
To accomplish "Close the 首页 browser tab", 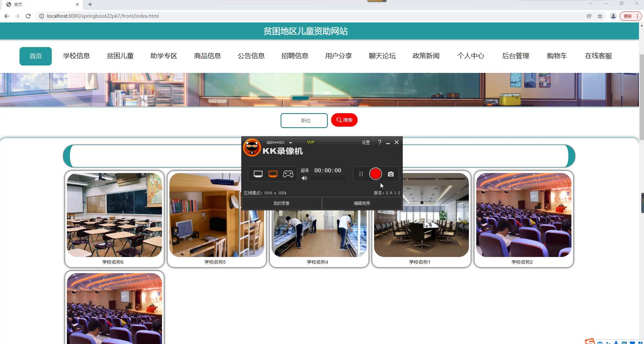I will pos(77,4).
